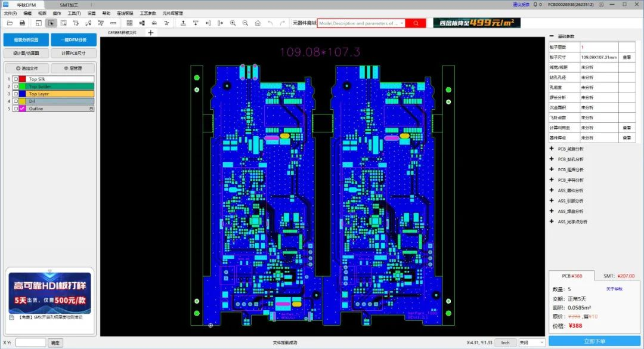Toggle visibility of the Top Silk layer

point(16,79)
